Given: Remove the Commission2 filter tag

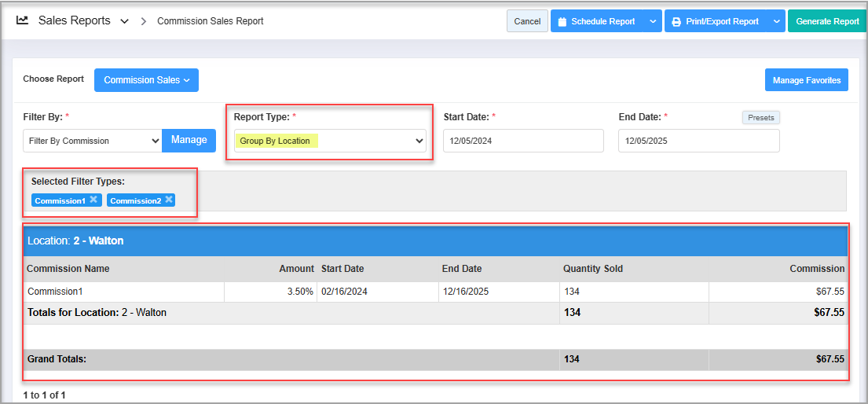Looking at the screenshot, I should pos(169,200).
